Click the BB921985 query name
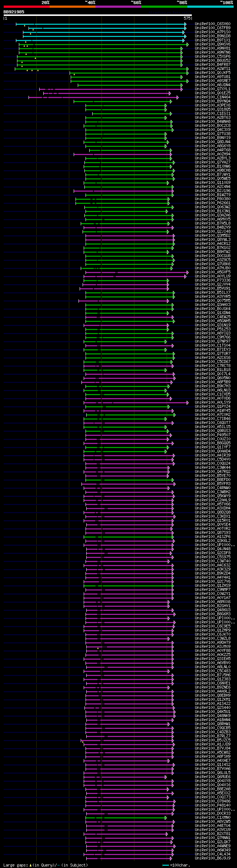The width and height of the screenshot is (237, 868). (14, 12)
